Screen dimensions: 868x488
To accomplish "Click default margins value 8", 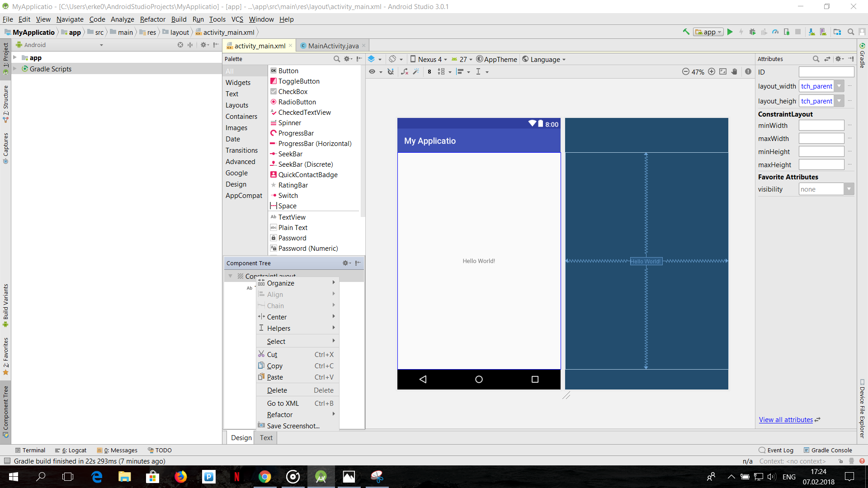I will (429, 72).
